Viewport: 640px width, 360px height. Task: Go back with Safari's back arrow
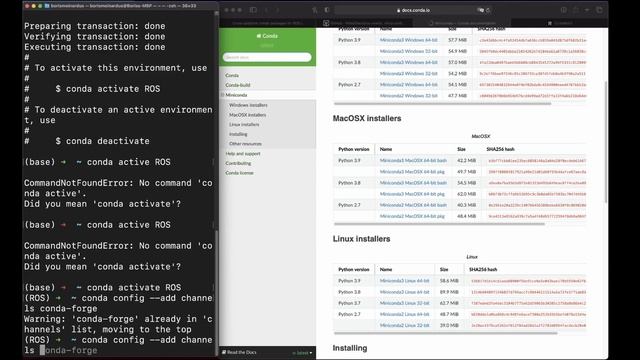coord(266,10)
